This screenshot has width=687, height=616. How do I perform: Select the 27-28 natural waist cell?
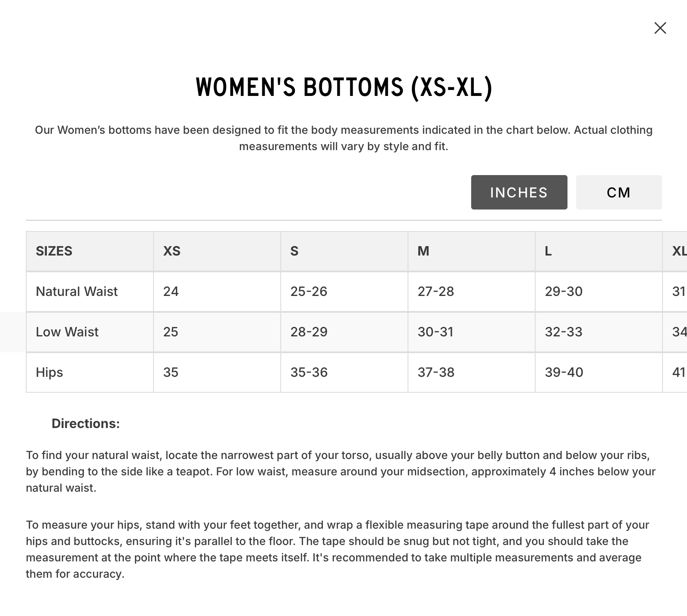click(x=436, y=291)
